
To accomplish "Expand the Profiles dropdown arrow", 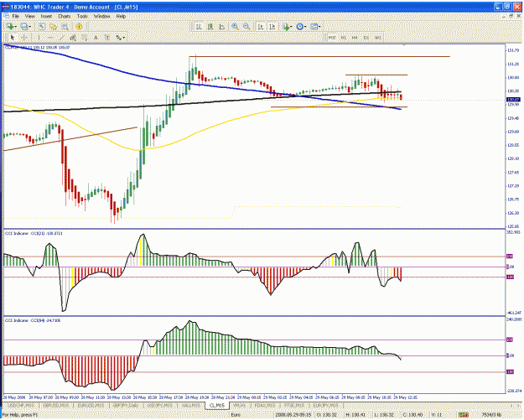I will click(x=30, y=26).
